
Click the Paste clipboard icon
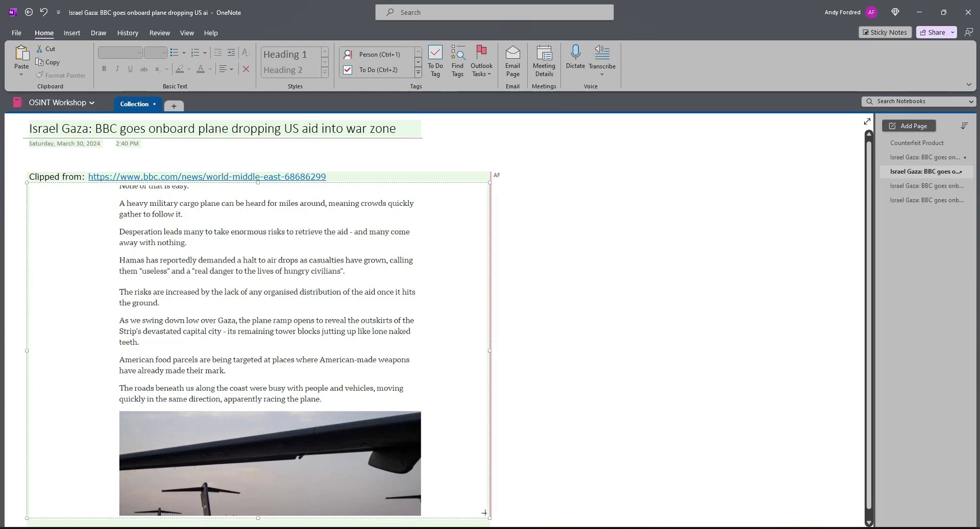[x=21, y=53]
